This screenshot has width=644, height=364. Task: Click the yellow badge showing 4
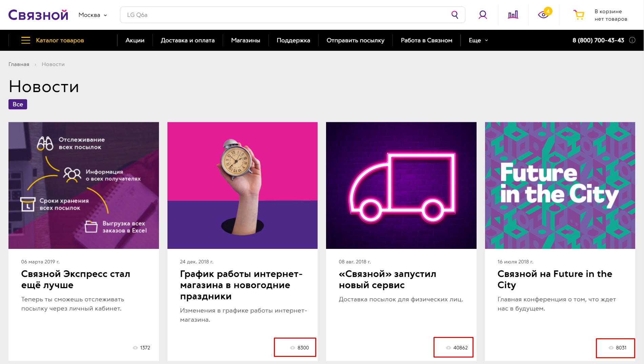pyautogui.click(x=548, y=11)
